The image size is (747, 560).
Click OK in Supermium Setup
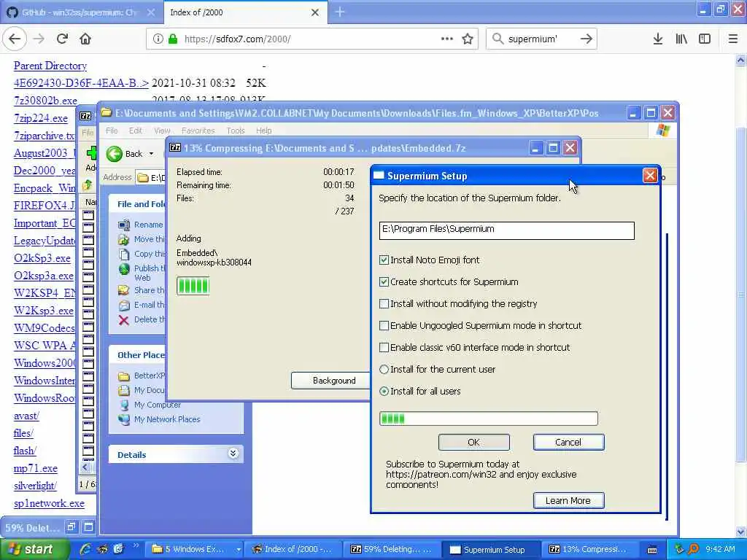473,443
